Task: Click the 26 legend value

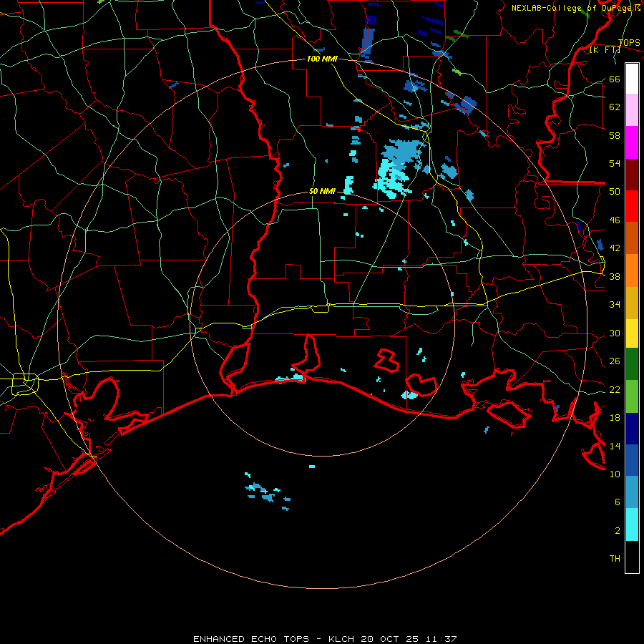Action: [615, 361]
